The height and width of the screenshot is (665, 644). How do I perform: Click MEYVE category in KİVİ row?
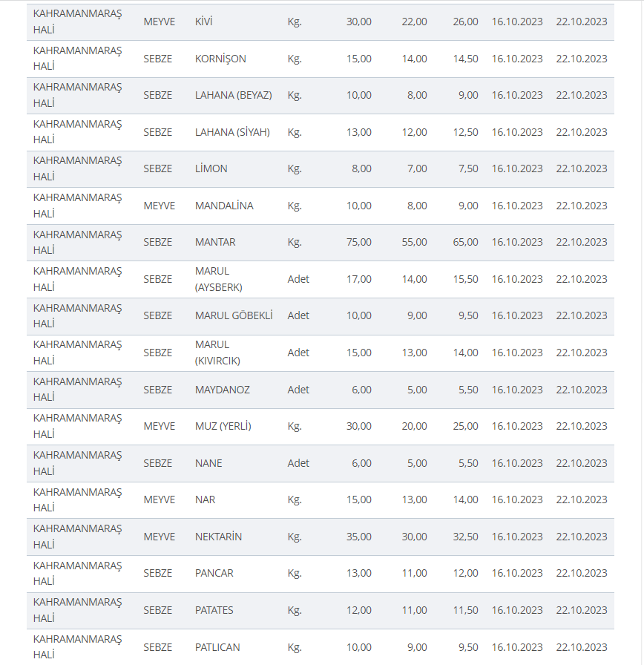point(160,22)
